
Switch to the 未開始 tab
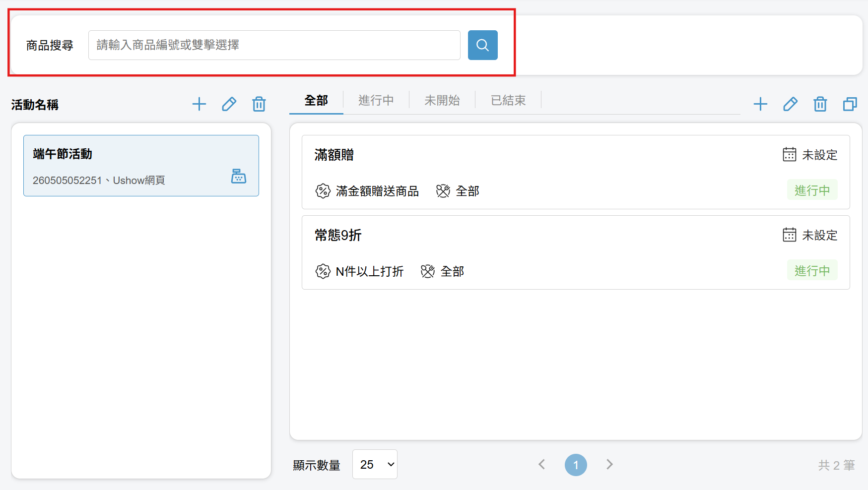click(442, 101)
